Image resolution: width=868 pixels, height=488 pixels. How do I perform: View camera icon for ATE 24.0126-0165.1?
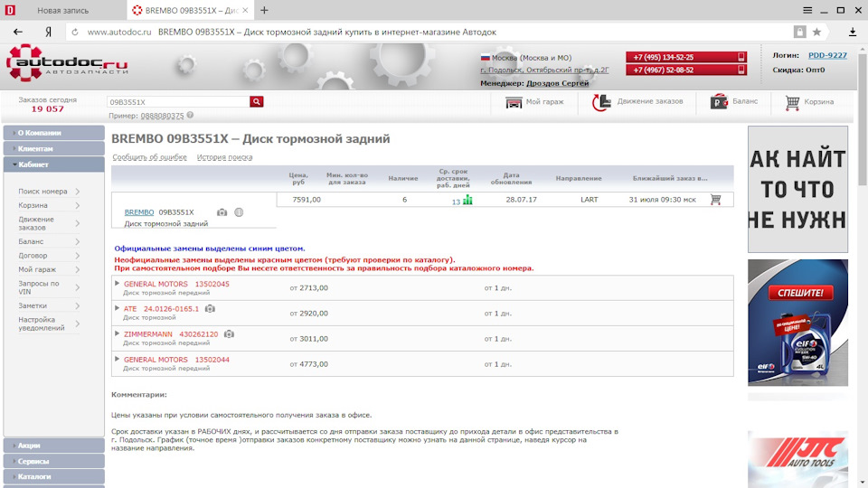tap(211, 309)
